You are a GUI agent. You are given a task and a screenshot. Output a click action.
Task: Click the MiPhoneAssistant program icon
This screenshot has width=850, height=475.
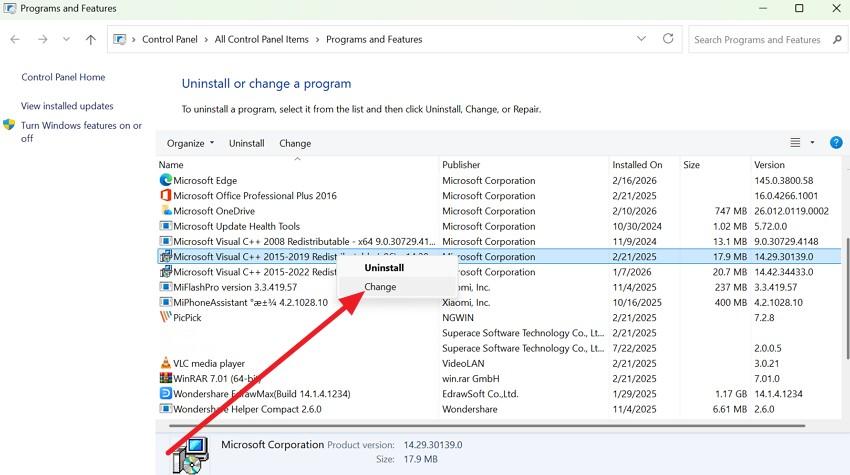point(166,301)
